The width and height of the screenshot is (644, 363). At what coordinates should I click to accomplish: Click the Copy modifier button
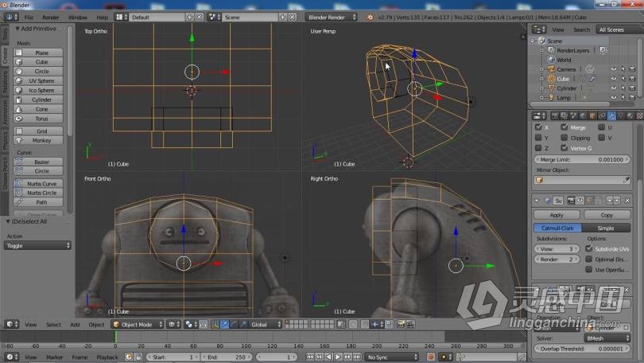tap(607, 215)
